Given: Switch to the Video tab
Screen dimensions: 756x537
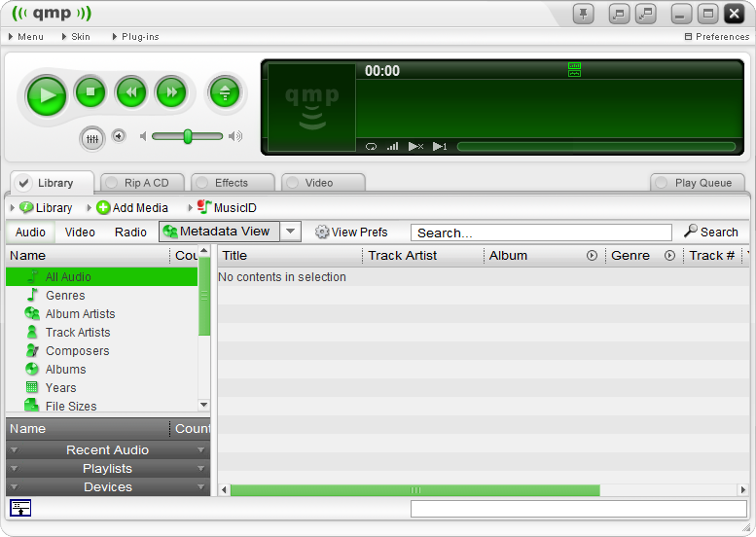Looking at the screenshot, I should click(x=323, y=183).
